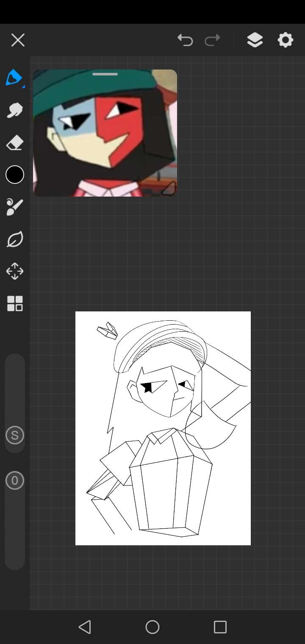Tap the 0 opacity control
The height and width of the screenshot is (644, 305).
click(15, 480)
